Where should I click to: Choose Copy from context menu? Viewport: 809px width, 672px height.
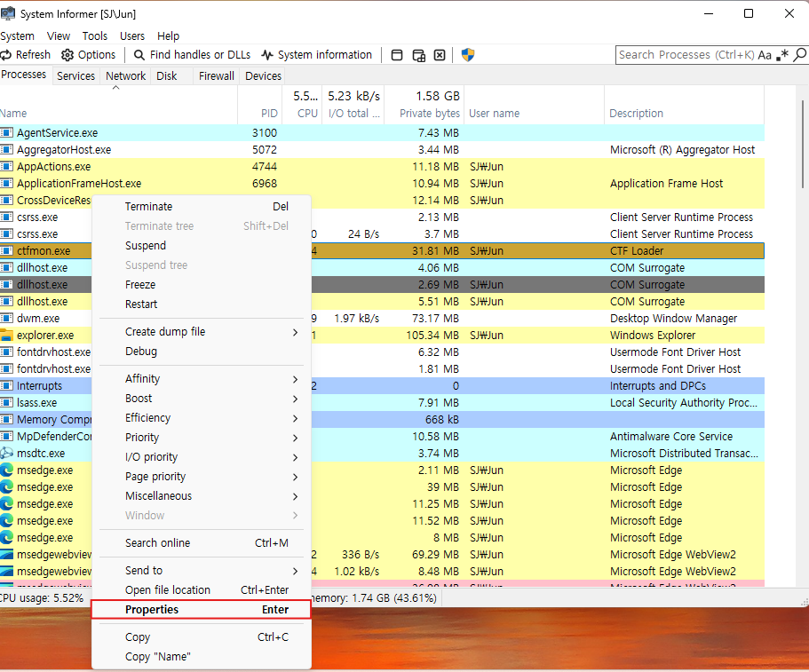click(202, 636)
